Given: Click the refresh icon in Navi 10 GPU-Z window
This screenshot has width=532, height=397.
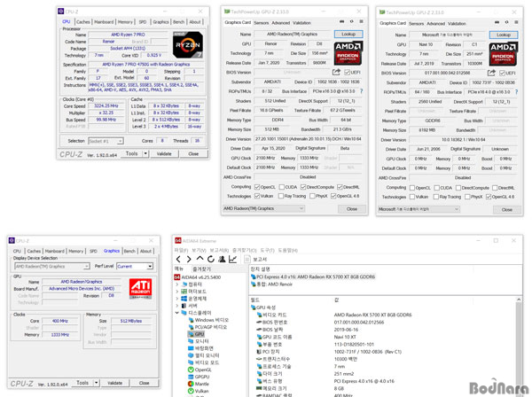Looking at the screenshot, I should [507, 22].
